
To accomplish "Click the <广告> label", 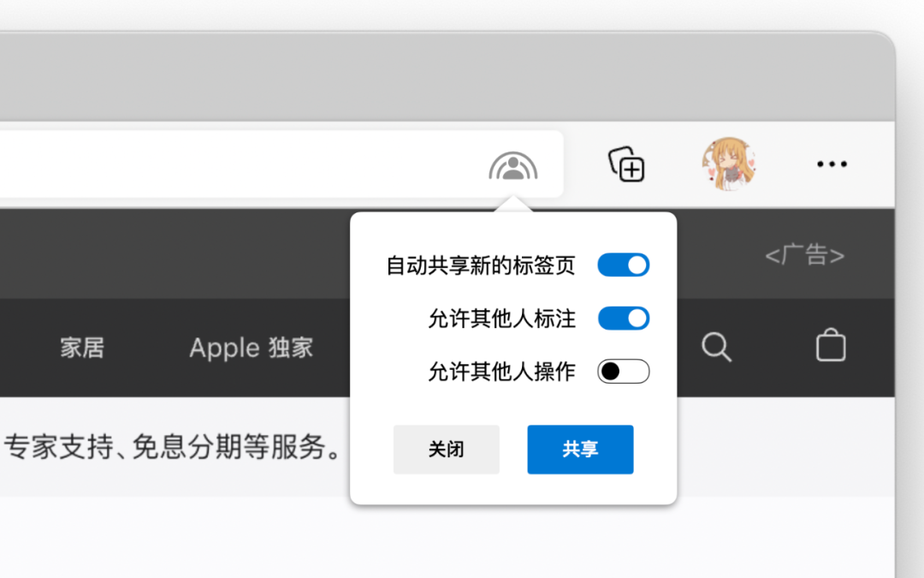I will [804, 255].
